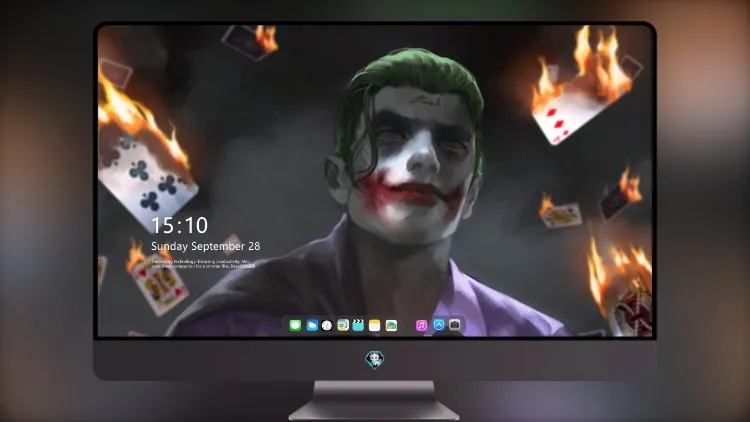The width and height of the screenshot is (750, 422).
Task: Click the logo on monitor chin
Action: pyautogui.click(x=375, y=359)
